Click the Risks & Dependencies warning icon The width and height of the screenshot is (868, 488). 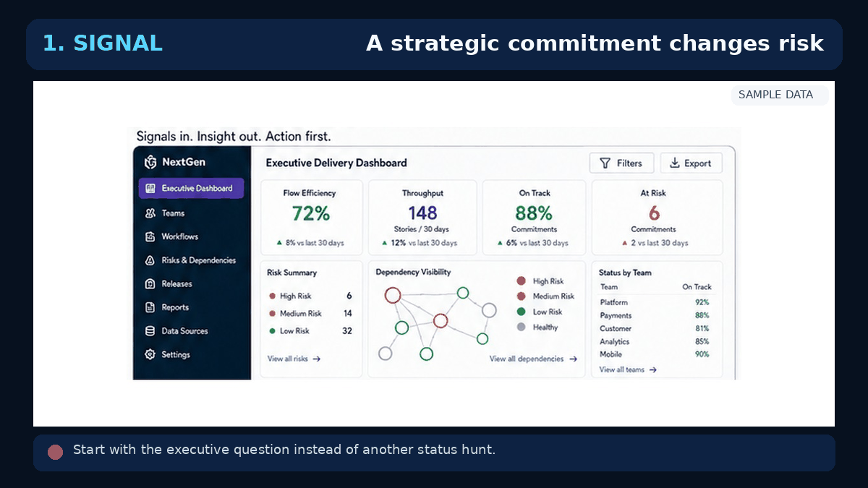tap(150, 260)
